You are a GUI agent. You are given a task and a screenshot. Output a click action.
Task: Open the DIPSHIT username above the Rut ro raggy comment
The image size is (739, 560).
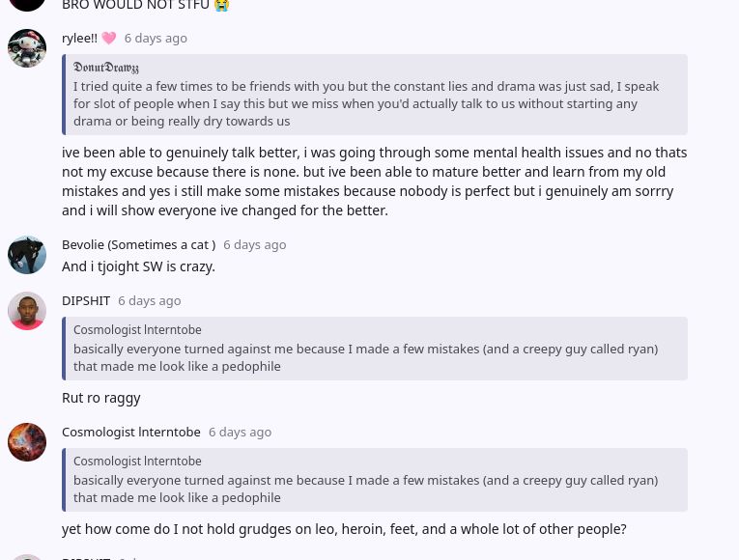click(x=86, y=301)
